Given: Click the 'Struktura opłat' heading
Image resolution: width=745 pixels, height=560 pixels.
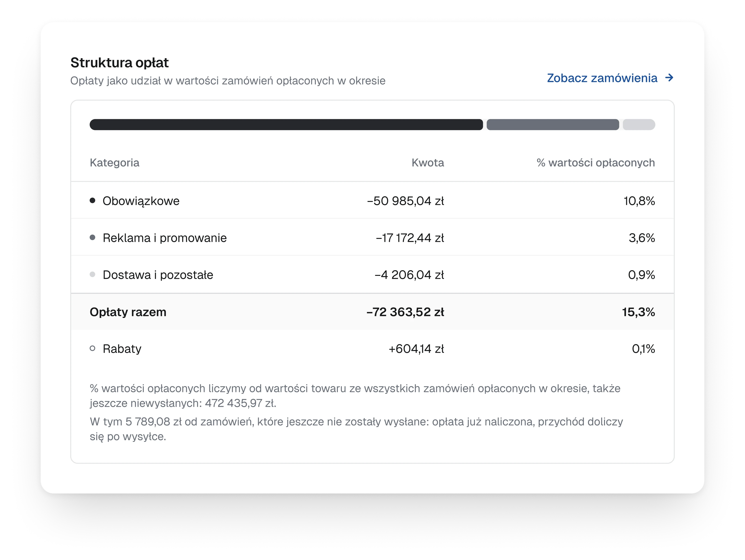Looking at the screenshot, I should click(119, 63).
